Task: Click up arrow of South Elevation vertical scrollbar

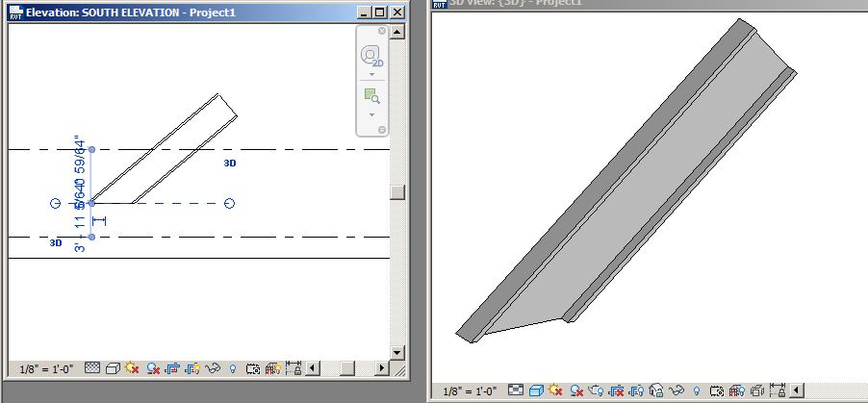Action: 396,32
